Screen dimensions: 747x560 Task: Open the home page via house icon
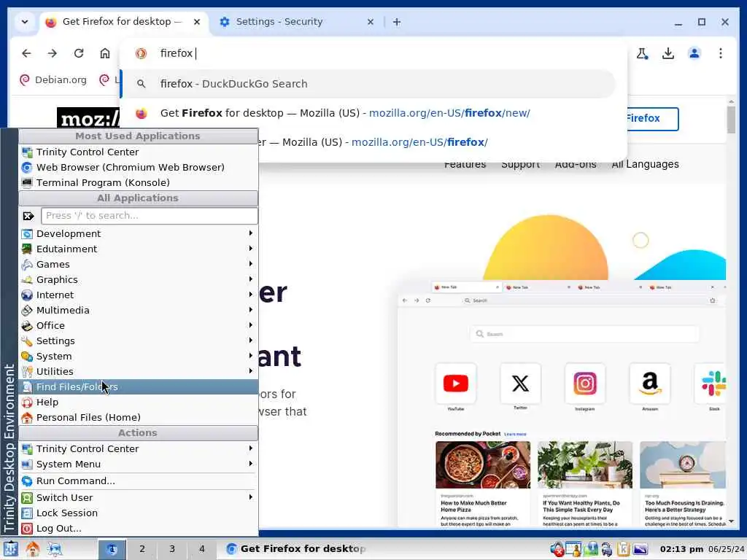[105, 53]
